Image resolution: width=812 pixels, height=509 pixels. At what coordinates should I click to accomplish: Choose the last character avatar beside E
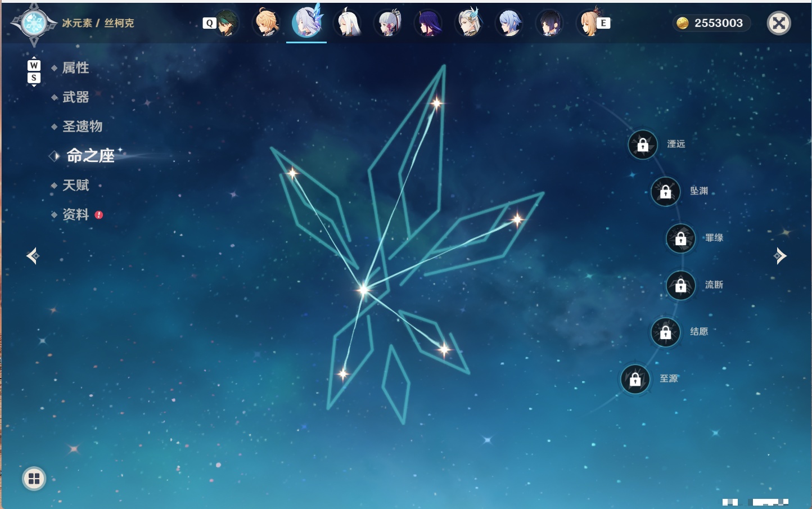coord(588,23)
